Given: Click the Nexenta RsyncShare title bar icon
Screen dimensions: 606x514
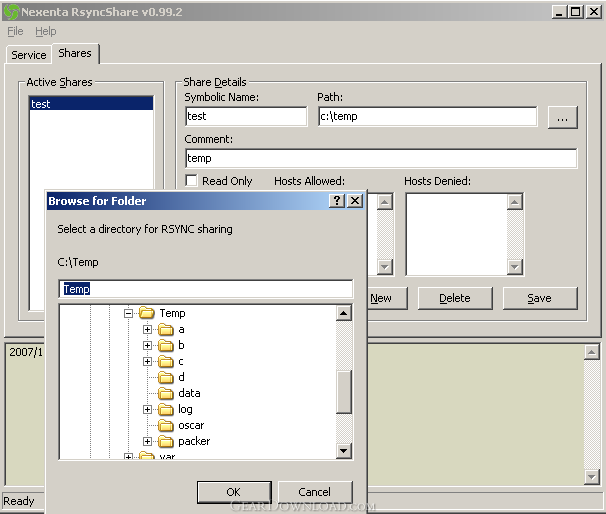Looking at the screenshot, I should [11, 12].
